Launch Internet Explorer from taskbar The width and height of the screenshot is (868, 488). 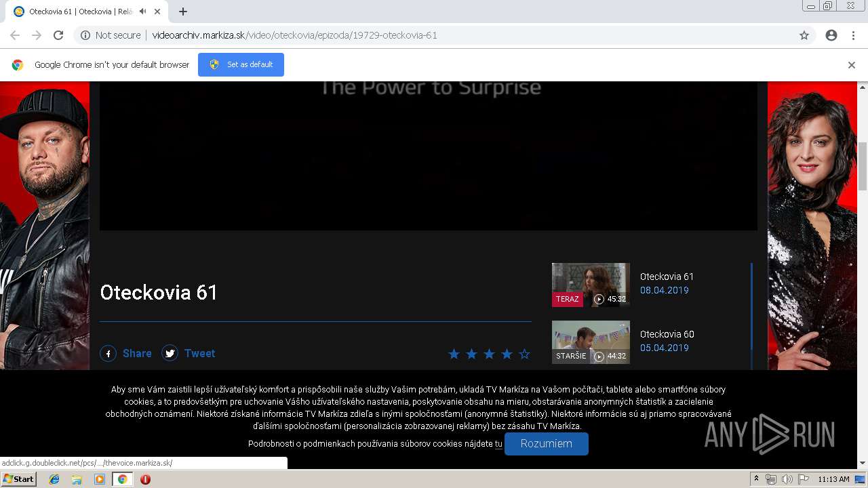(54, 479)
